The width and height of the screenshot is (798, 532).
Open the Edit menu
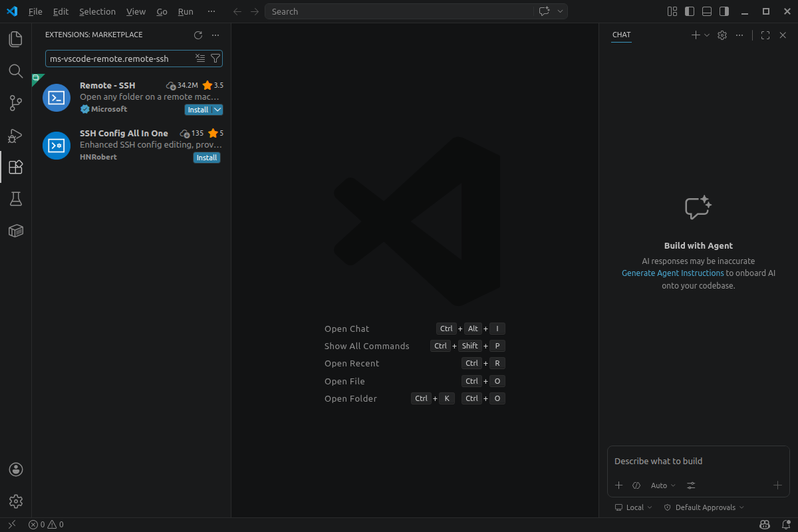pyautogui.click(x=61, y=11)
